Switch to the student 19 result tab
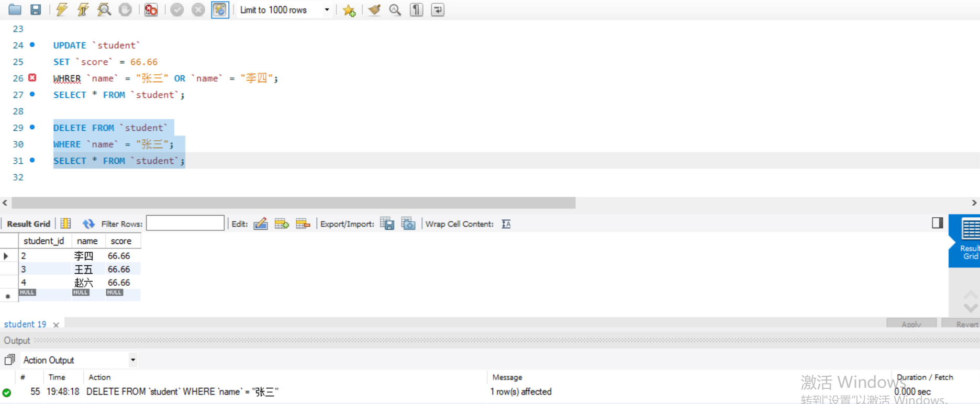 pyautogui.click(x=25, y=324)
